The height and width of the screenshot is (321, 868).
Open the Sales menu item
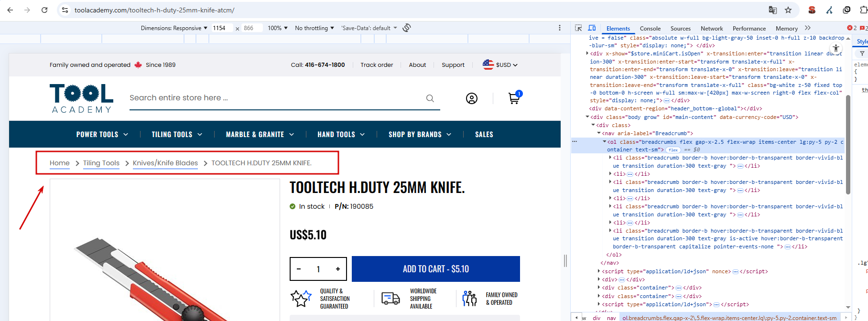pos(484,135)
